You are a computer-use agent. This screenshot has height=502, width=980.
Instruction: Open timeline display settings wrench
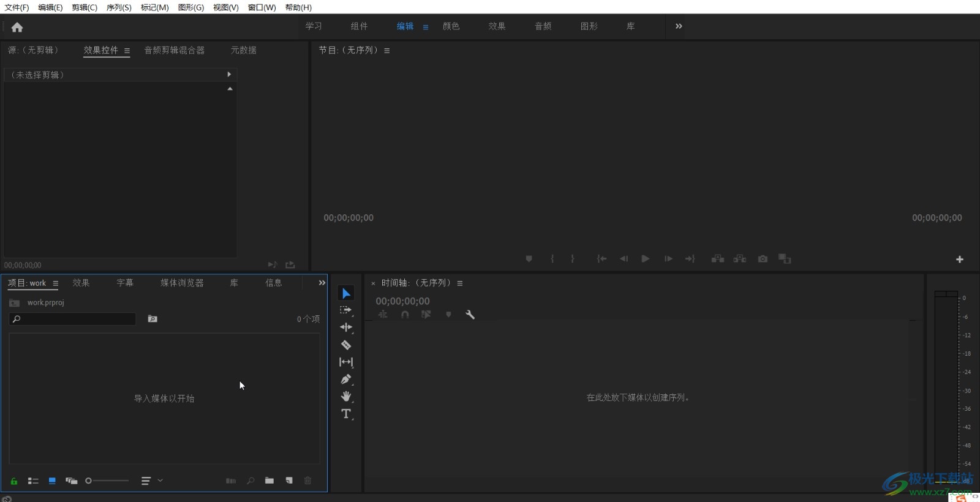click(470, 315)
